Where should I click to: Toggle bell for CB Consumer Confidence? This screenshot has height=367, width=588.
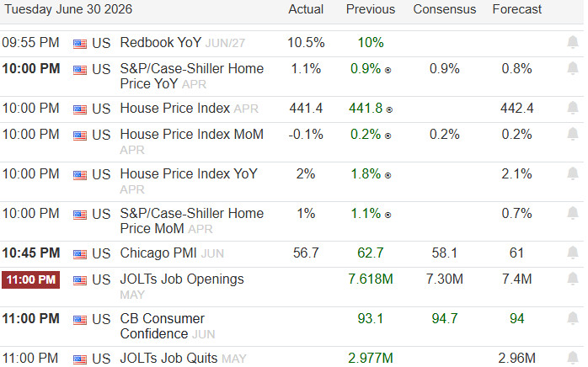tap(573, 319)
